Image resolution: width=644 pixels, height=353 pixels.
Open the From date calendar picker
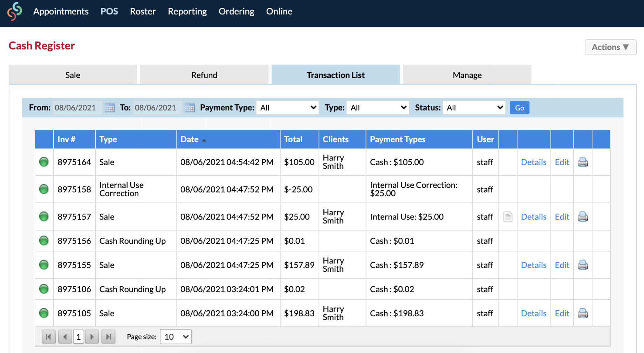point(109,108)
